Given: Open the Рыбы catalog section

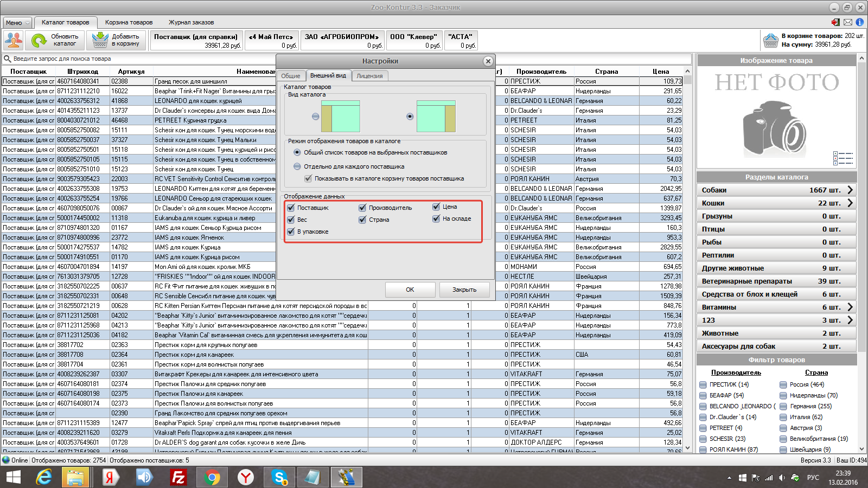Looking at the screenshot, I should click(x=776, y=242).
